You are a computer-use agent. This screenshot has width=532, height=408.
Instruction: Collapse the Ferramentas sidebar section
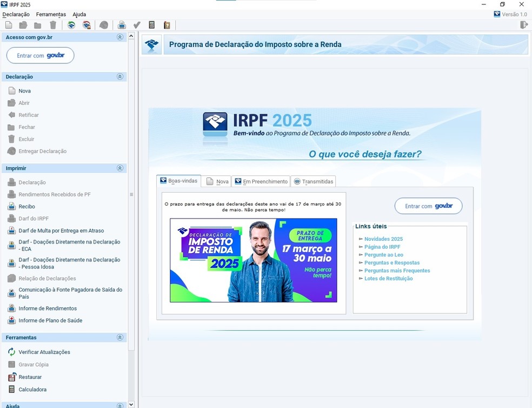coord(120,338)
